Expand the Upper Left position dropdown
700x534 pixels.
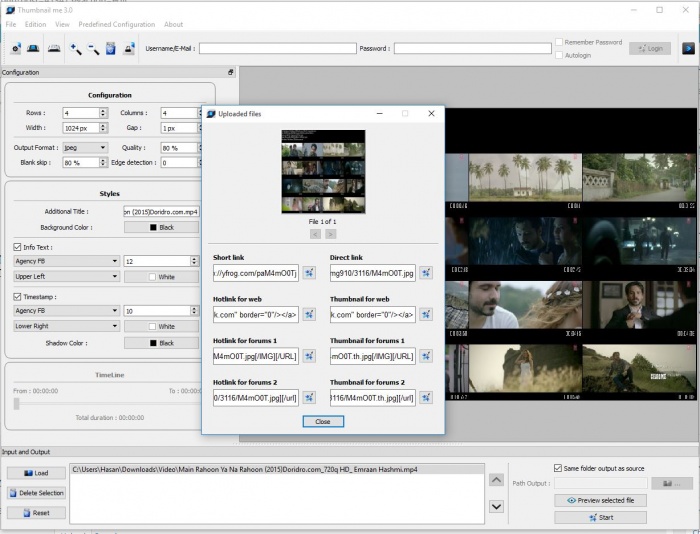click(66, 276)
